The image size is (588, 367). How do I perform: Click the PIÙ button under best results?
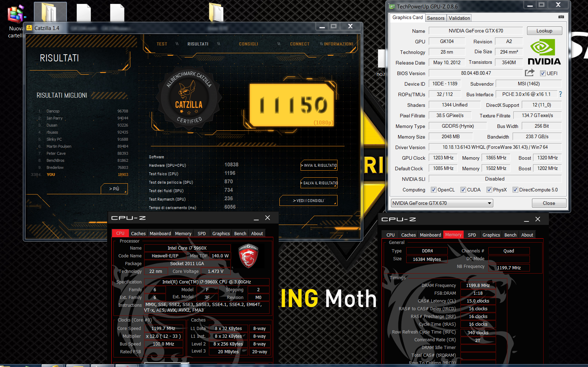pos(114,189)
